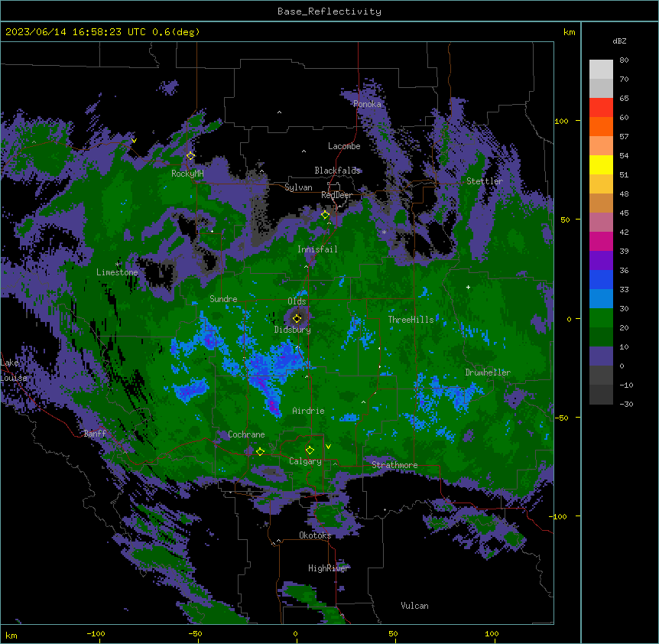The height and width of the screenshot is (644, 659).
Task: Click the HighRiver city label
Action: click(x=329, y=568)
